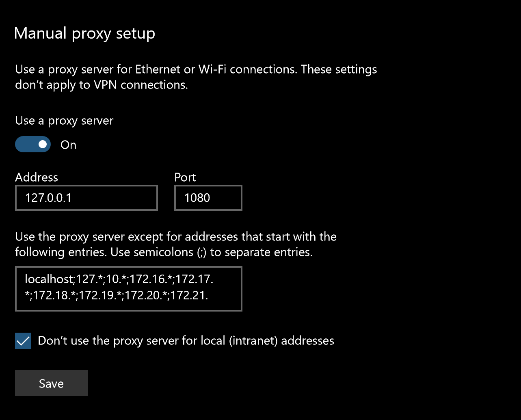The width and height of the screenshot is (521, 420).
Task: Click the On label next to the toggle
Action: (x=68, y=144)
